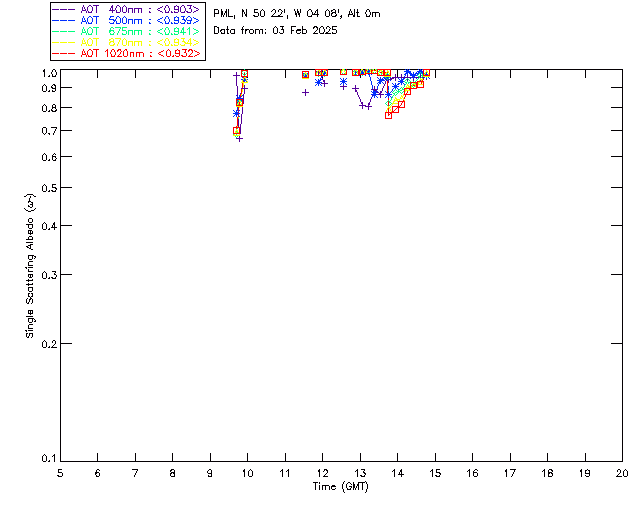Click the x-axis value 20
The width and height of the screenshot is (640, 512).
click(x=622, y=473)
